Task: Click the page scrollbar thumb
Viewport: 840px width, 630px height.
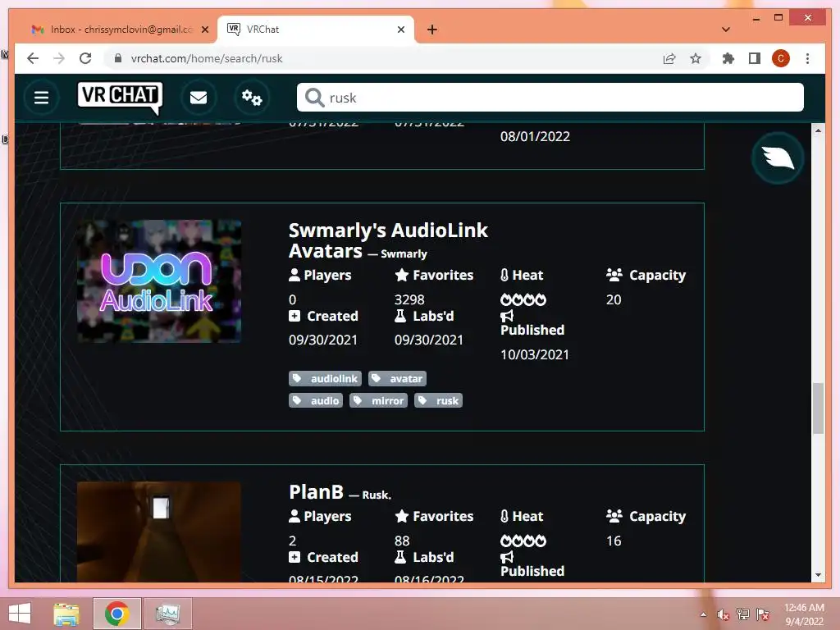Action: pyautogui.click(x=818, y=409)
